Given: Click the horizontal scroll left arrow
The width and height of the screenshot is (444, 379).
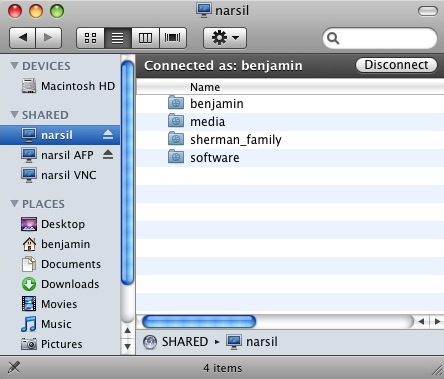Looking at the screenshot, I should (x=421, y=322).
